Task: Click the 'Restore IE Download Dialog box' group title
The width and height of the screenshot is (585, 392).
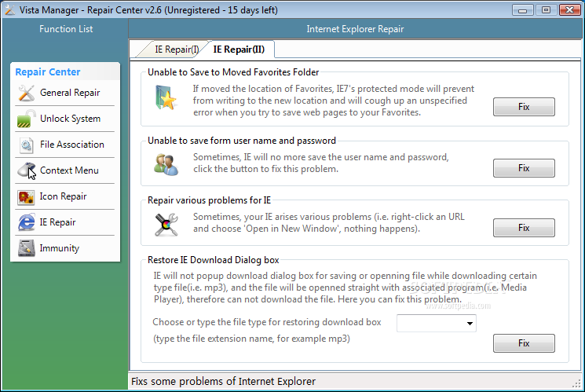Action: click(214, 260)
